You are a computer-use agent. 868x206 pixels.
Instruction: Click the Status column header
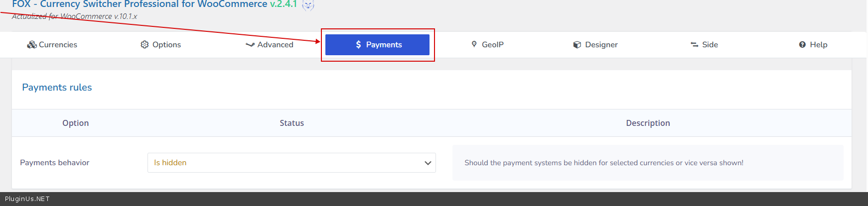[x=291, y=123]
